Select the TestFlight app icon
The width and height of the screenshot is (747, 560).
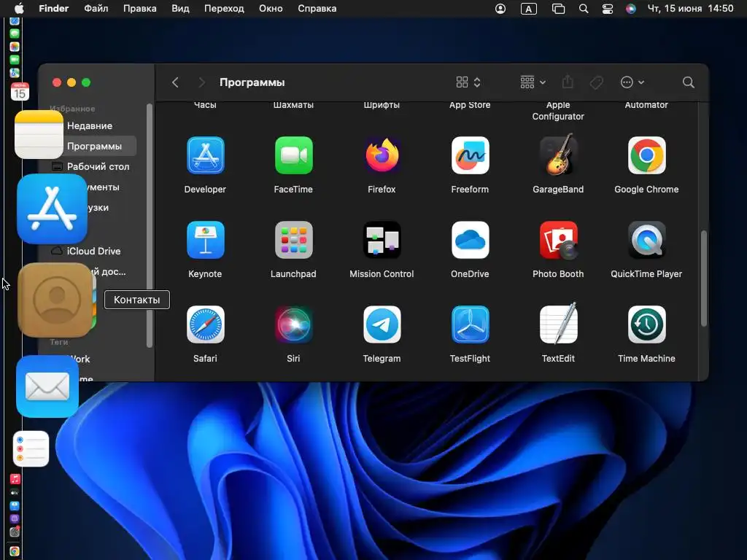click(470, 324)
